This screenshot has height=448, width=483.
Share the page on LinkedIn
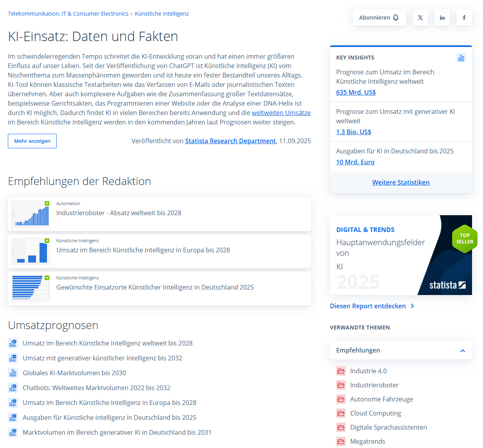click(x=442, y=18)
